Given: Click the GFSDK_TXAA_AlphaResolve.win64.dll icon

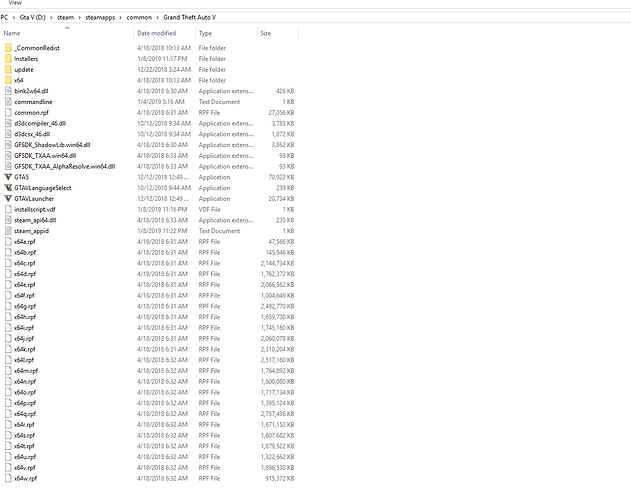Looking at the screenshot, I should pyautogui.click(x=8, y=167).
